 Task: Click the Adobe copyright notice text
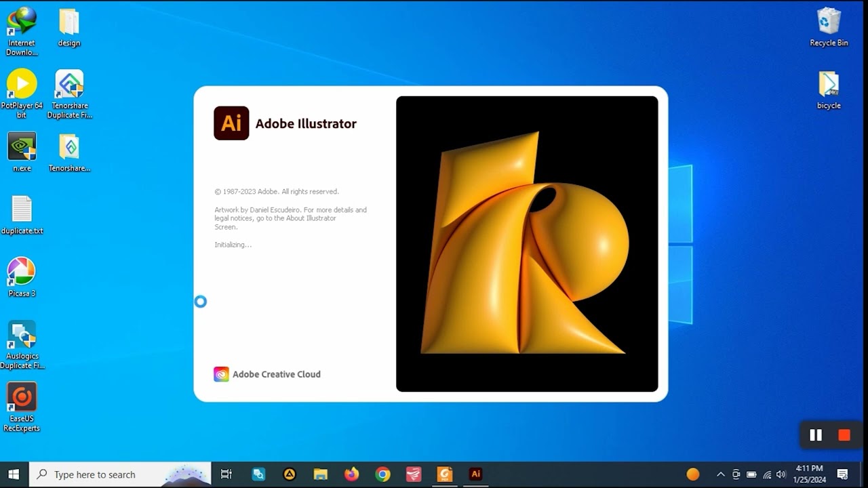(x=277, y=192)
